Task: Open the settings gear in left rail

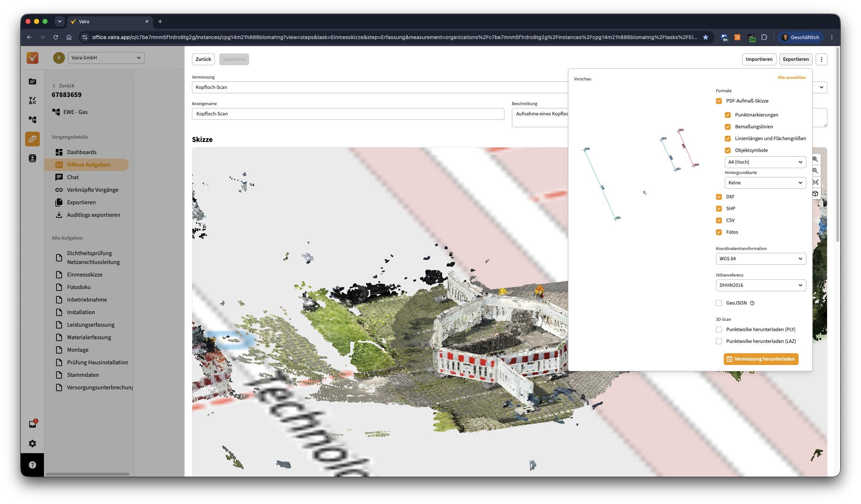Action: 32,444
